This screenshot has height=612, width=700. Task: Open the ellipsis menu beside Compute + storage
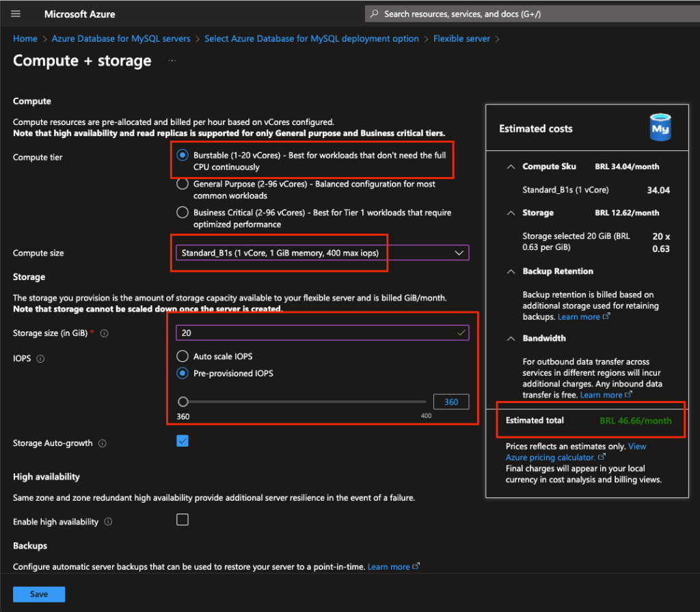click(x=172, y=61)
